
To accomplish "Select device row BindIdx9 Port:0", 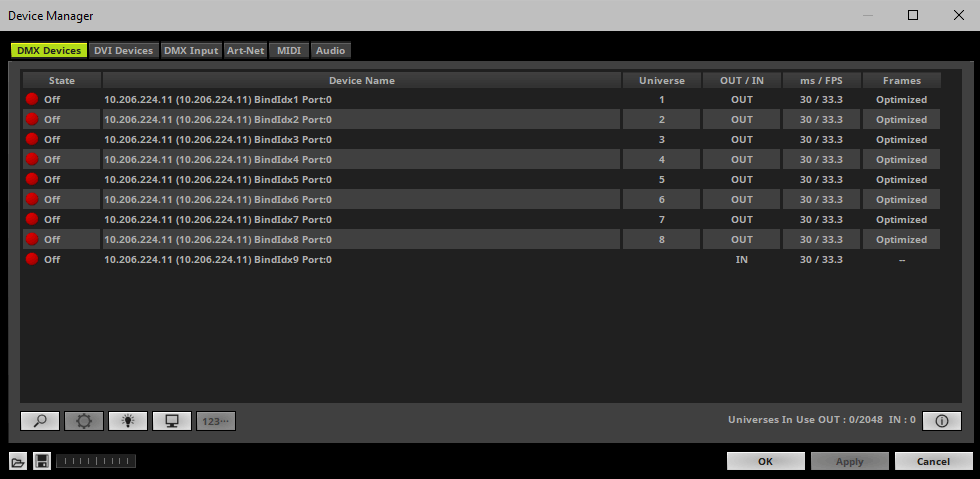I will coord(481,260).
